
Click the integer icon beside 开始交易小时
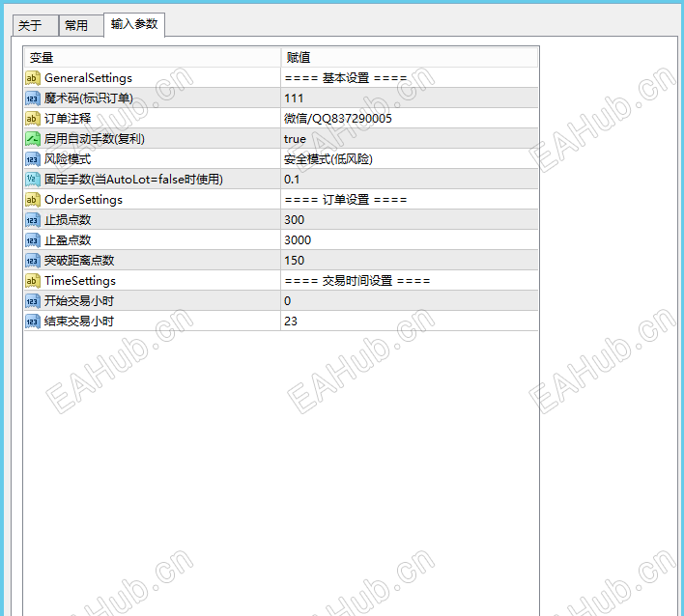click(32, 301)
